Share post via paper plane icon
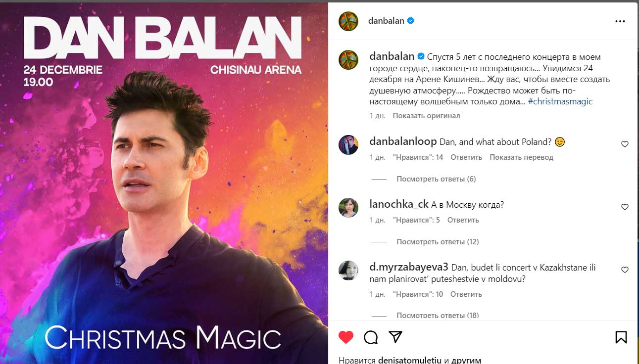 [395, 337]
